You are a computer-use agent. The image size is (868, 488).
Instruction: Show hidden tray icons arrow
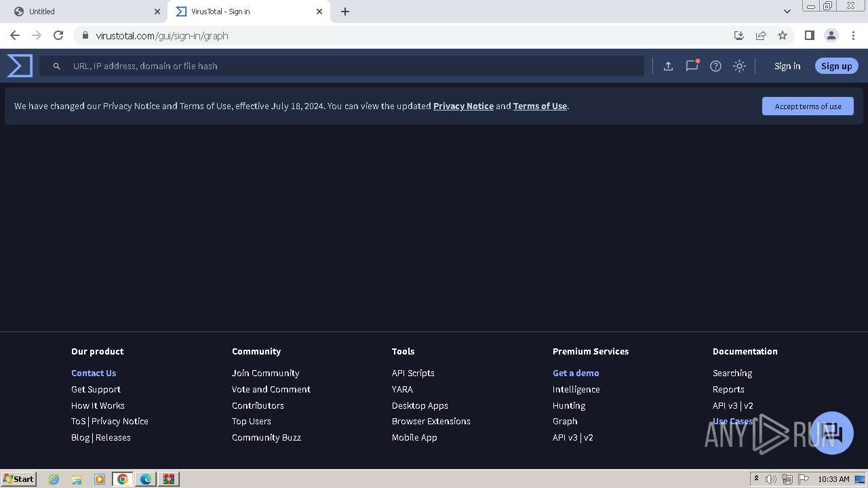pos(756,479)
